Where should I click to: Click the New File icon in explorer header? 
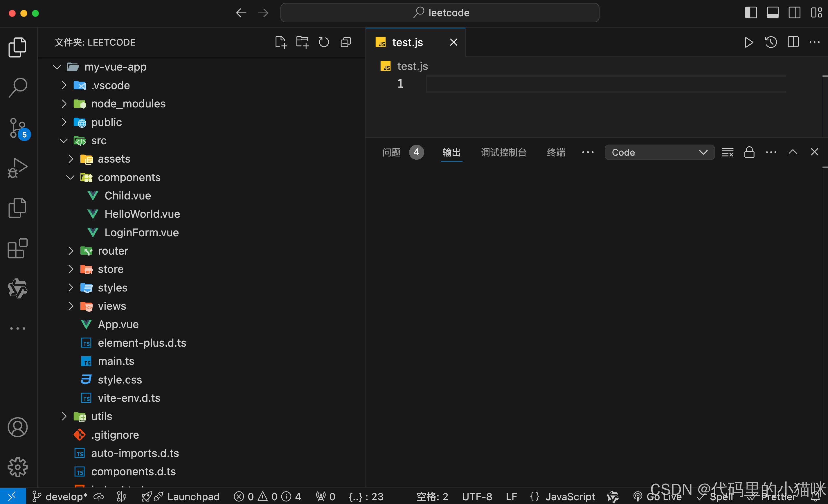pos(280,42)
